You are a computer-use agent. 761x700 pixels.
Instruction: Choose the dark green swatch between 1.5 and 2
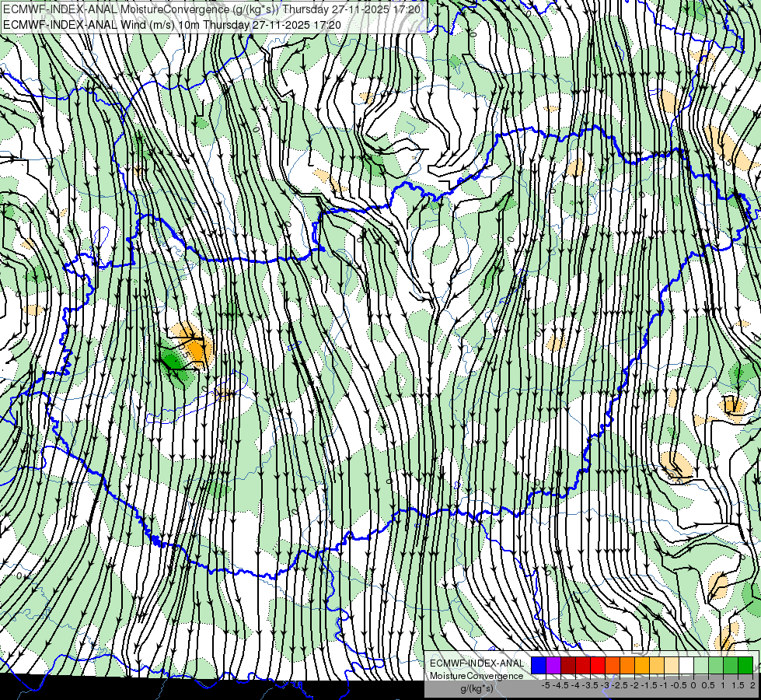coord(745,665)
